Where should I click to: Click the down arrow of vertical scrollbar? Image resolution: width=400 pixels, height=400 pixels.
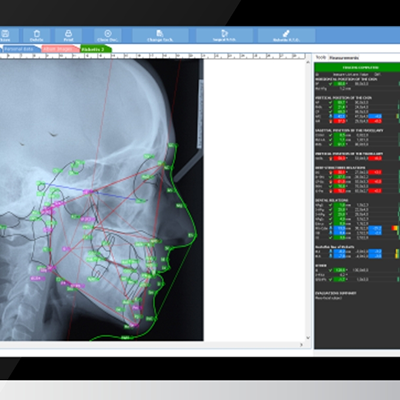308,337
